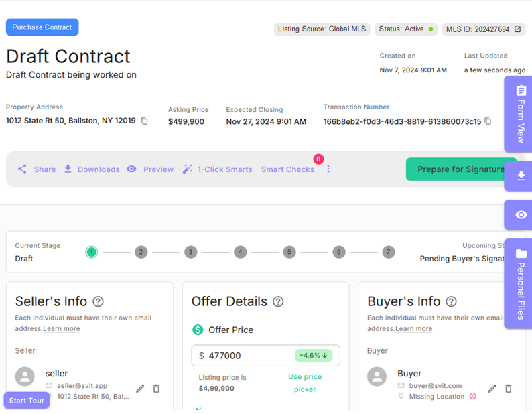
Task: Click 1-Click Smarts link
Action: pos(225,169)
